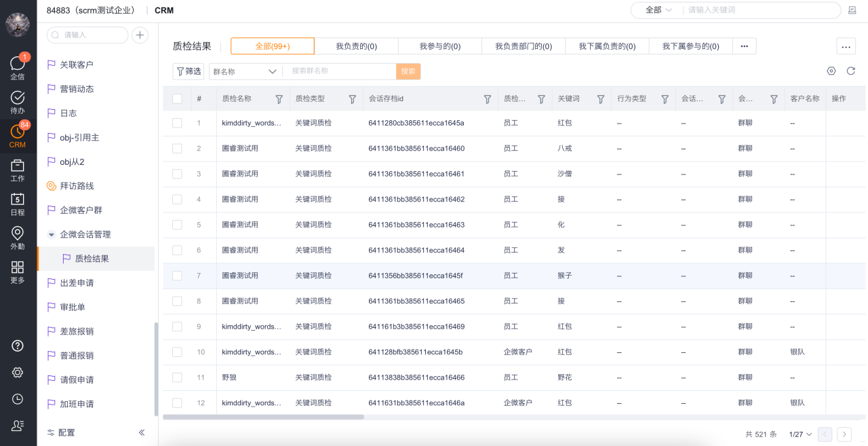Filter the 会话存档id column
868x446 pixels.
(x=488, y=99)
